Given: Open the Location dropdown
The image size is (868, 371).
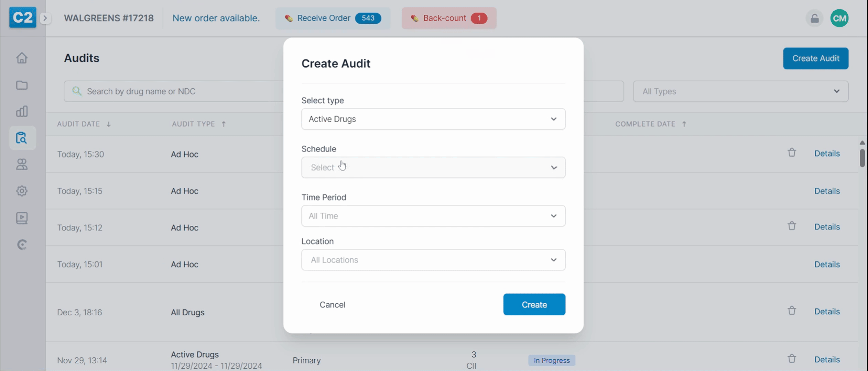Looking at the screenshot, I should click(433, 260).
